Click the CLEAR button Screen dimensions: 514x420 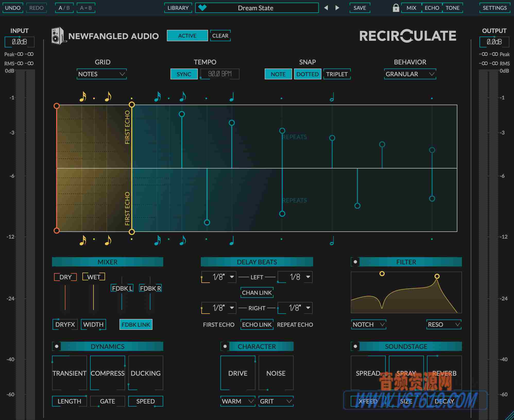(220, 36)
